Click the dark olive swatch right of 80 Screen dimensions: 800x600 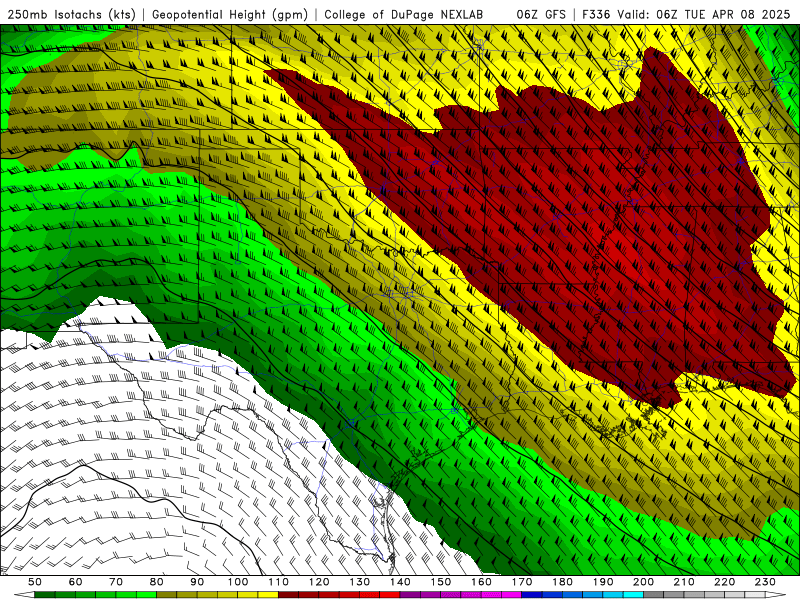[166, 595]
